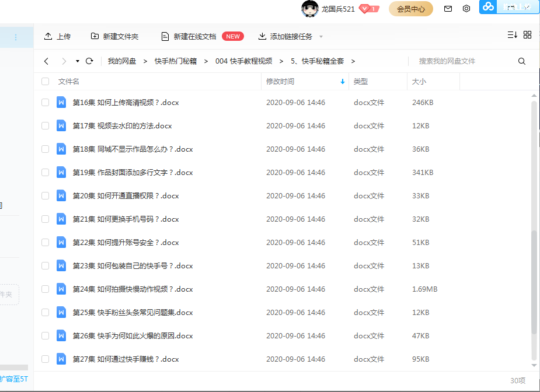Click the file list vertical scrollbar thumb

coord(534,282)
